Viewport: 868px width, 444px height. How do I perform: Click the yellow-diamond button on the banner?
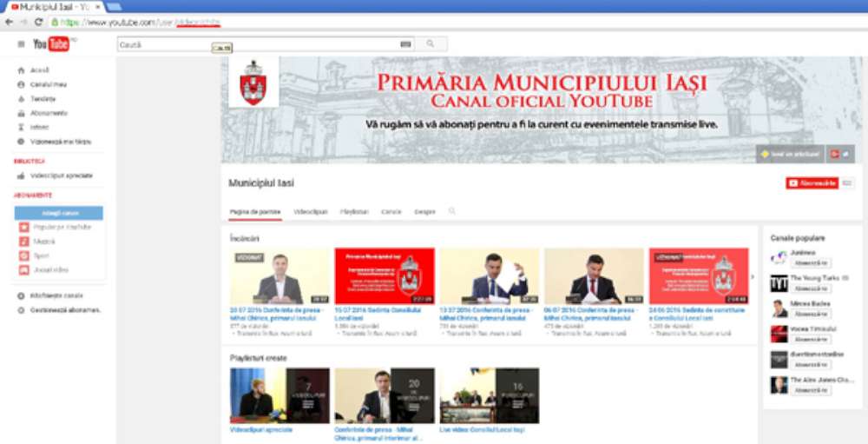790,154
